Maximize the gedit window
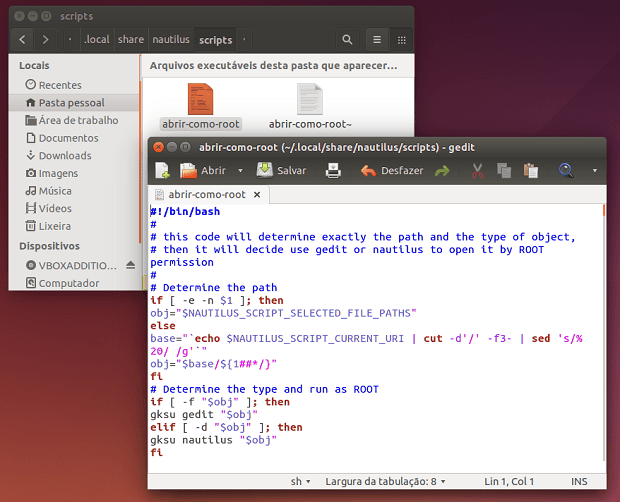The width and height of the screenshot is (620, 502). (x=185, y=147)
